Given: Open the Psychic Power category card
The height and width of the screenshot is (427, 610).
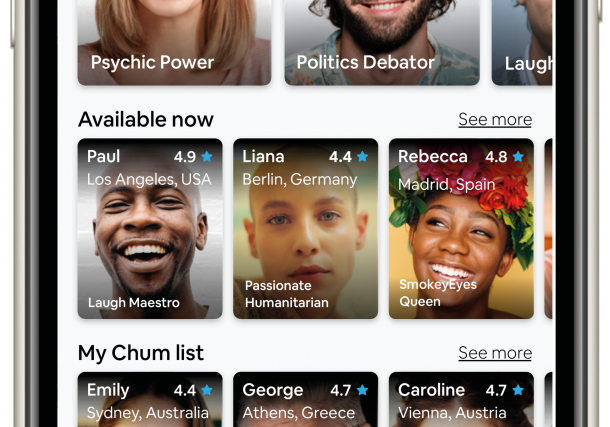Looking at the screenshot, I should pos(174,42).
